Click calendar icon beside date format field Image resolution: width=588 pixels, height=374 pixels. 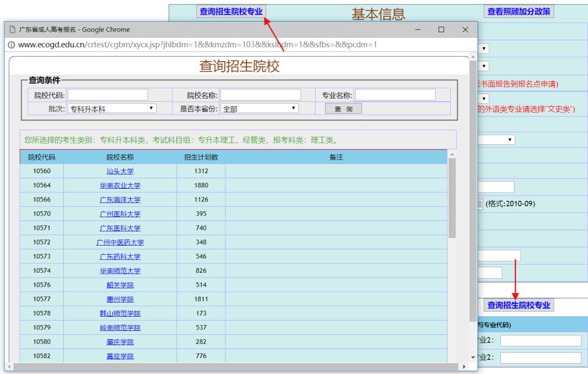coord(480,204)
